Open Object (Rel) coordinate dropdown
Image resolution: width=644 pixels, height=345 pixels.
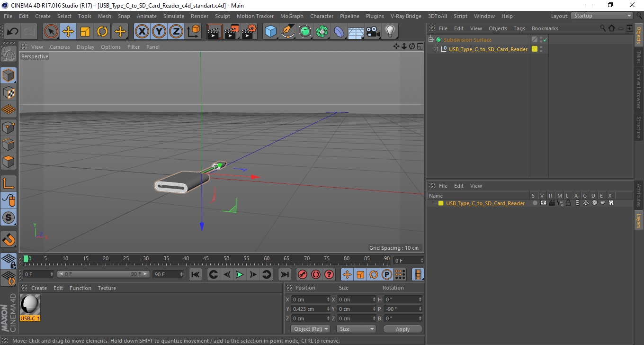(310, 329)
